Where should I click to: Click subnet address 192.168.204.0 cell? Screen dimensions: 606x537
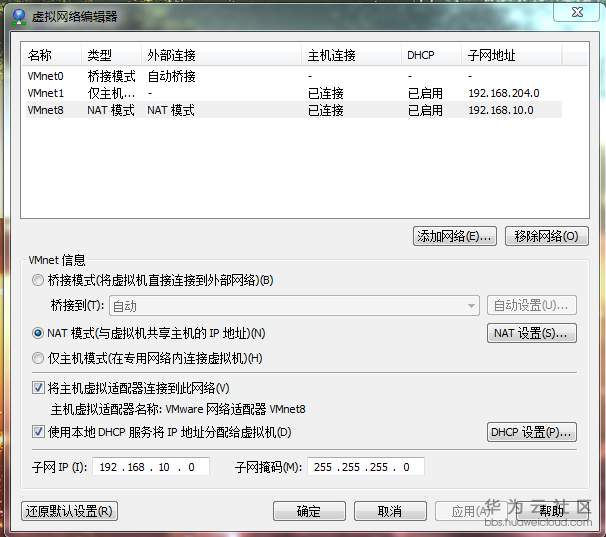coord(504,93)
